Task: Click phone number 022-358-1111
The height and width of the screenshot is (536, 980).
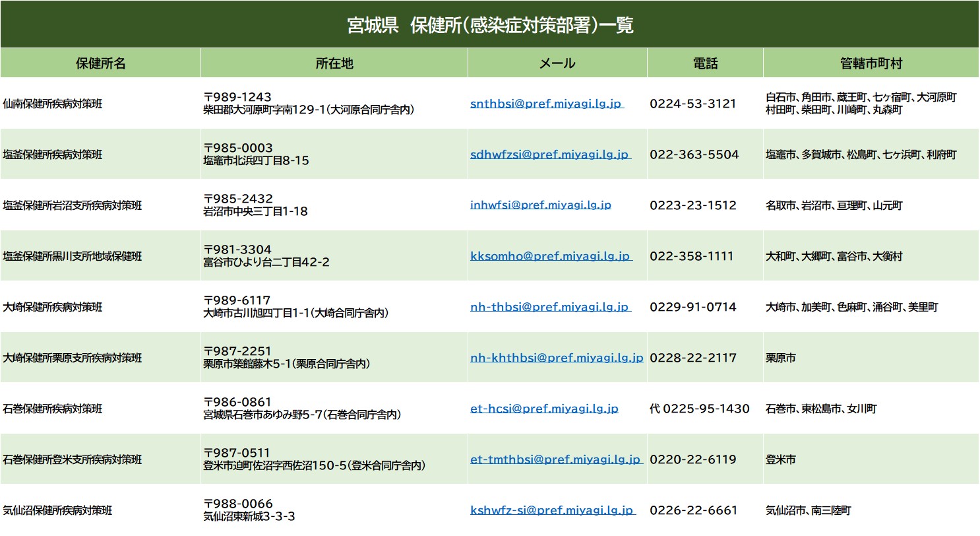Action: [x=692, y=256]
